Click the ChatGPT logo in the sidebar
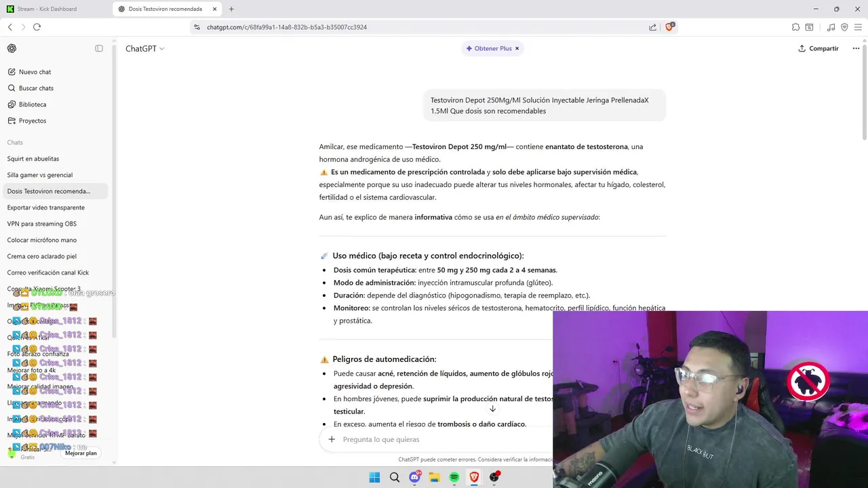868x488 pixels. pyautogui.click(x=12, y=48)
